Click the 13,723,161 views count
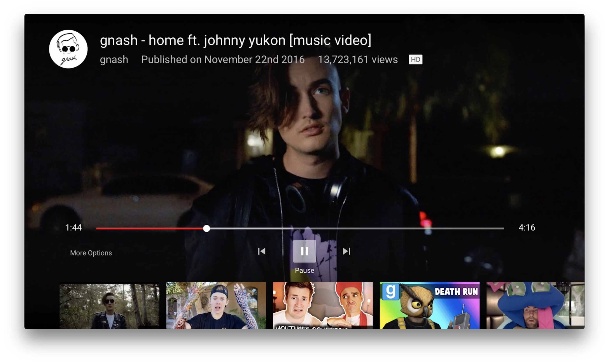 tap(358, 59)
